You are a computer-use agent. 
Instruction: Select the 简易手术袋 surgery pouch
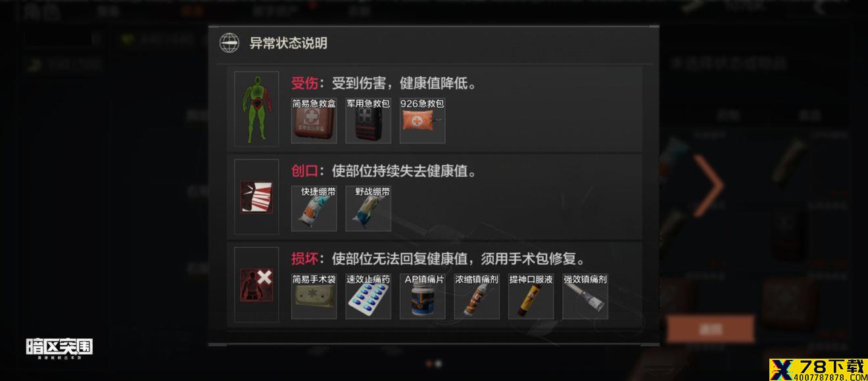[x=314, y=296]
